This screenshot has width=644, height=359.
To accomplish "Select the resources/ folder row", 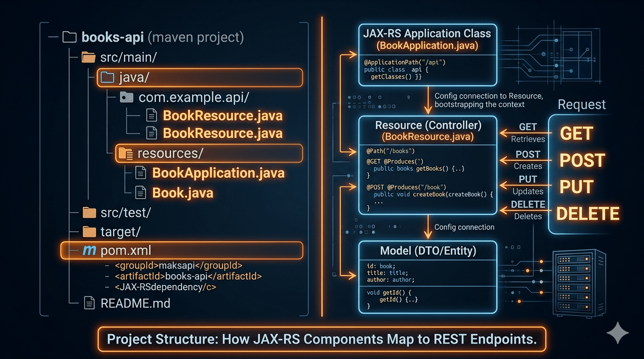I will click(209, 153).
